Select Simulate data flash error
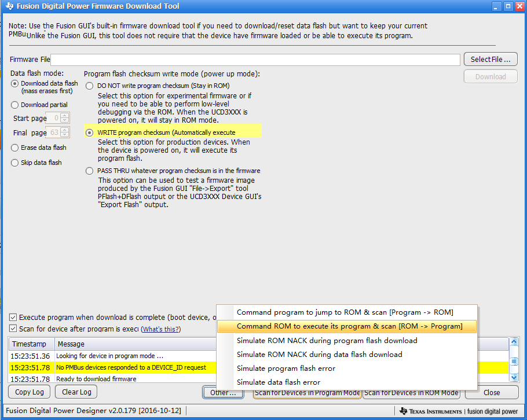 [346, 382]
